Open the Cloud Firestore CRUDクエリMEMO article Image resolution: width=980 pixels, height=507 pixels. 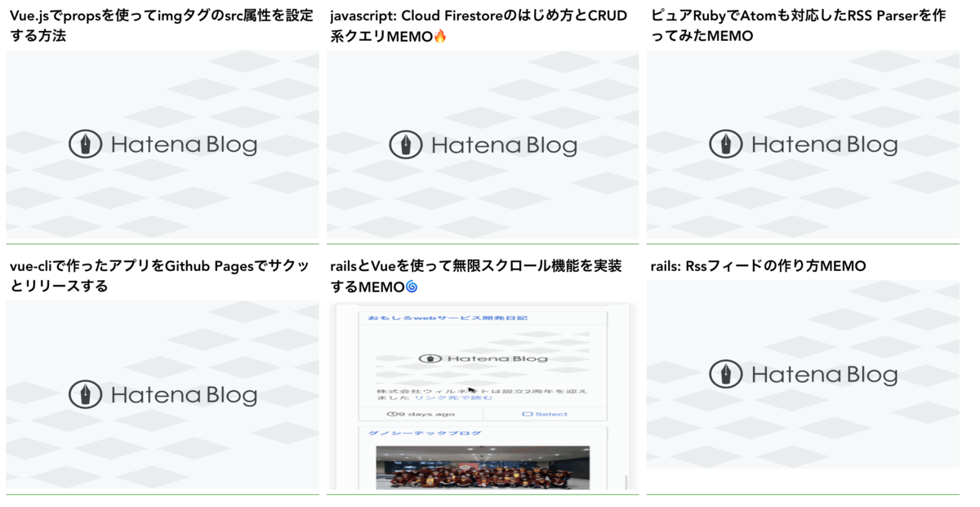[x=478, y=23]
